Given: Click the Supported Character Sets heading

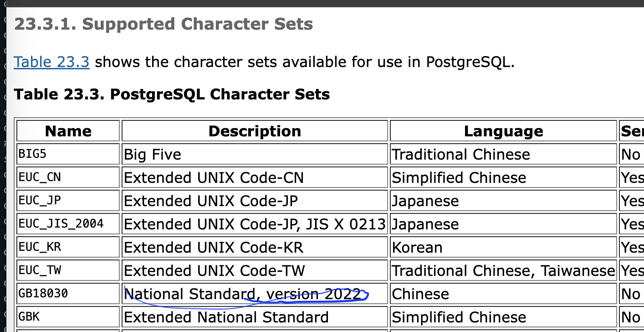Looking at the screenshot, I should 164,24.
